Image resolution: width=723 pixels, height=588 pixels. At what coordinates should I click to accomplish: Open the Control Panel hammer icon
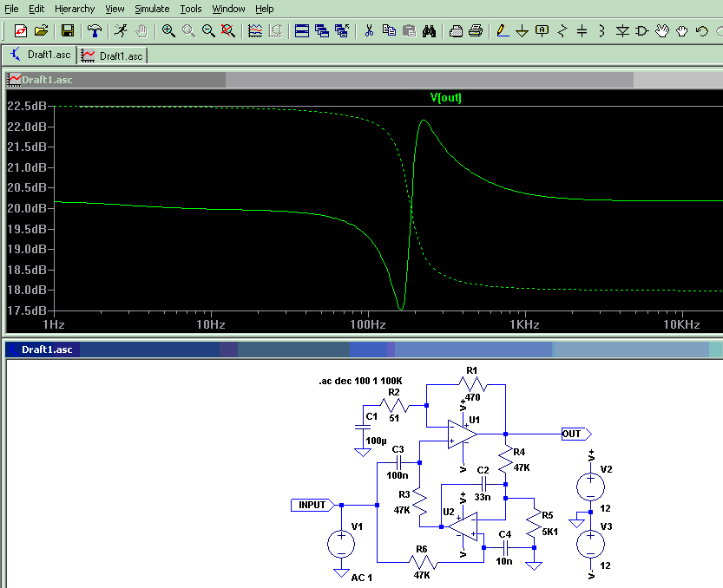[95, 31]
